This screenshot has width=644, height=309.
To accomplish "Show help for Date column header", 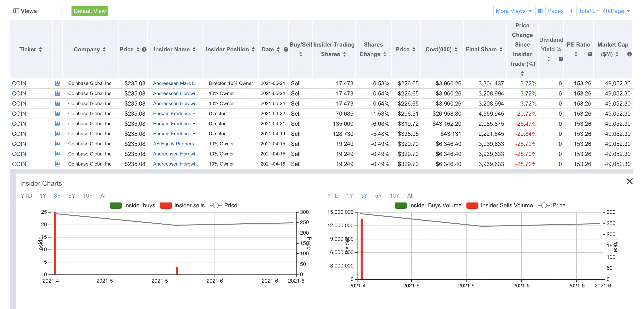I will (286, 49).
